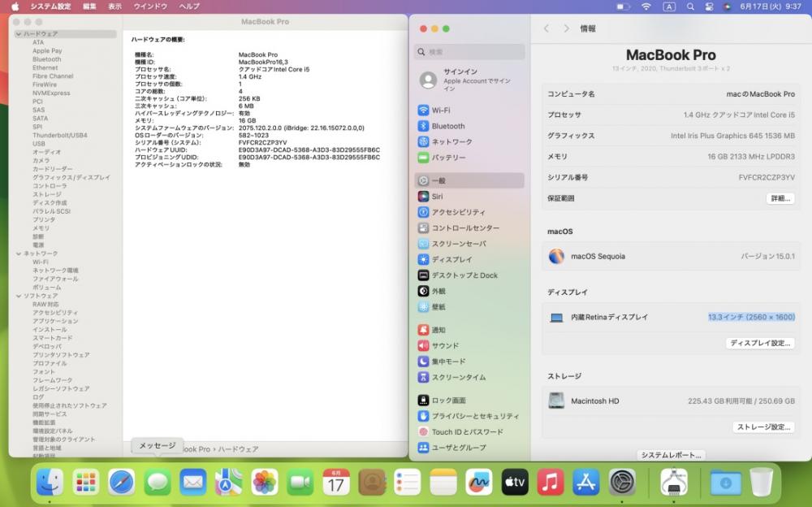Screen dimensions: 812x507
Task: Open the ヘルプ menu
Action: (x=189, y=6)
